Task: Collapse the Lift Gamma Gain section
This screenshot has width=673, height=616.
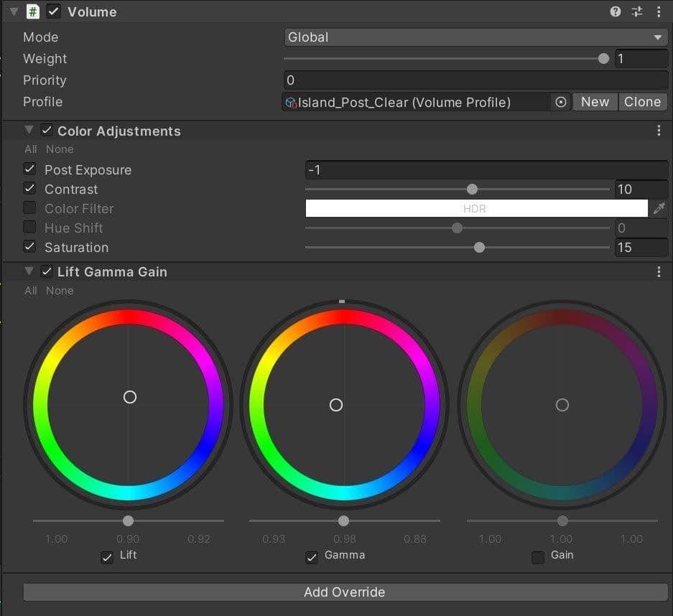Action: (x=27, y=271)
